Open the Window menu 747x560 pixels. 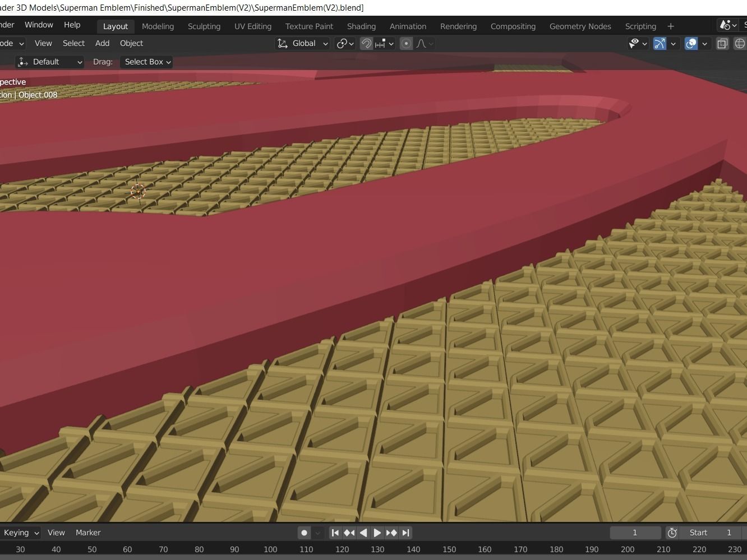pyautogui.click(x=39, y=25)
